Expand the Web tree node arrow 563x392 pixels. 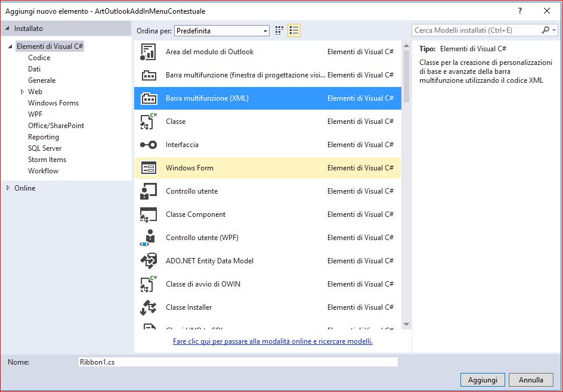(x=22, y=92)
